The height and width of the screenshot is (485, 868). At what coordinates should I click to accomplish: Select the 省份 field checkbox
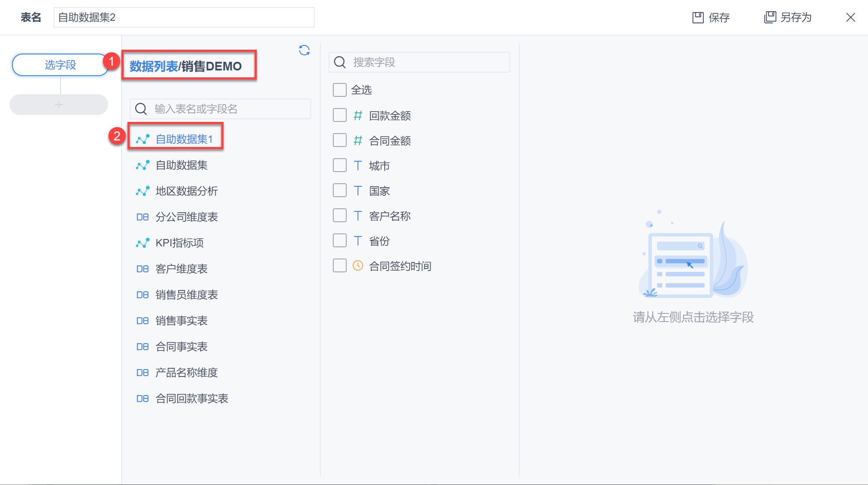click(x=340, y=241)
